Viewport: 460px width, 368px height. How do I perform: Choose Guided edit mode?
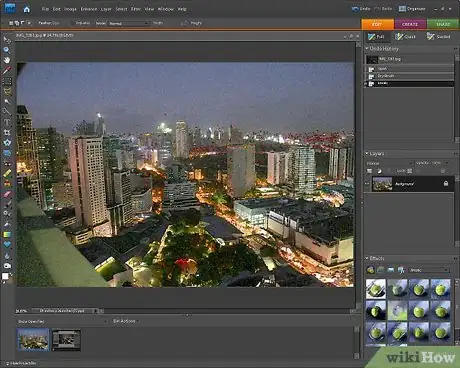pos(438,37)
